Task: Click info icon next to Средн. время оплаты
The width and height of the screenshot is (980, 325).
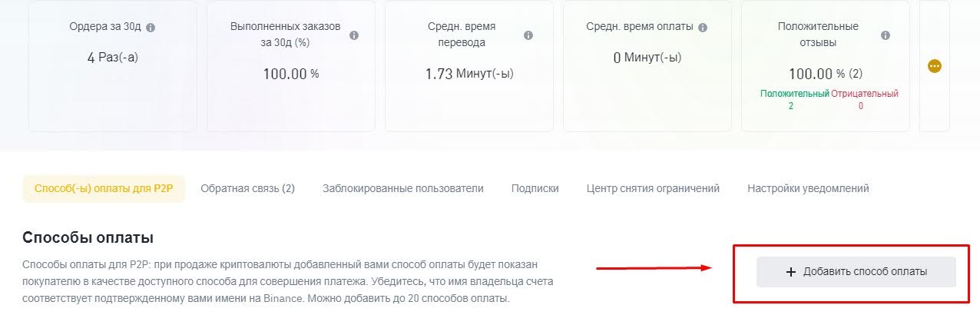Action: (703, 27)
